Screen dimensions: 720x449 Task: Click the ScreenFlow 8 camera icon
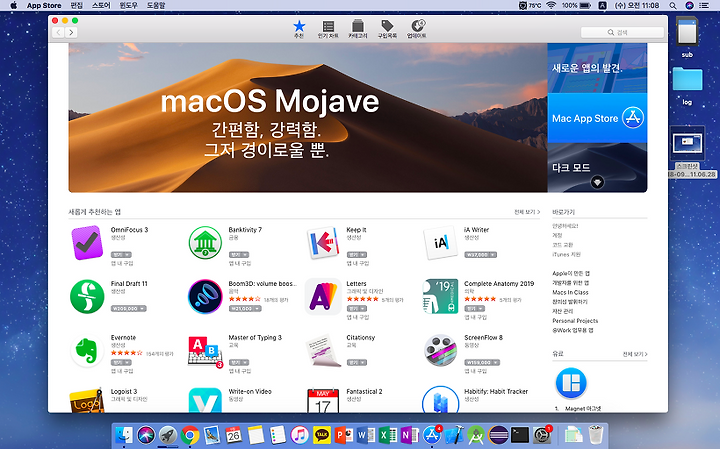point(440,350)
